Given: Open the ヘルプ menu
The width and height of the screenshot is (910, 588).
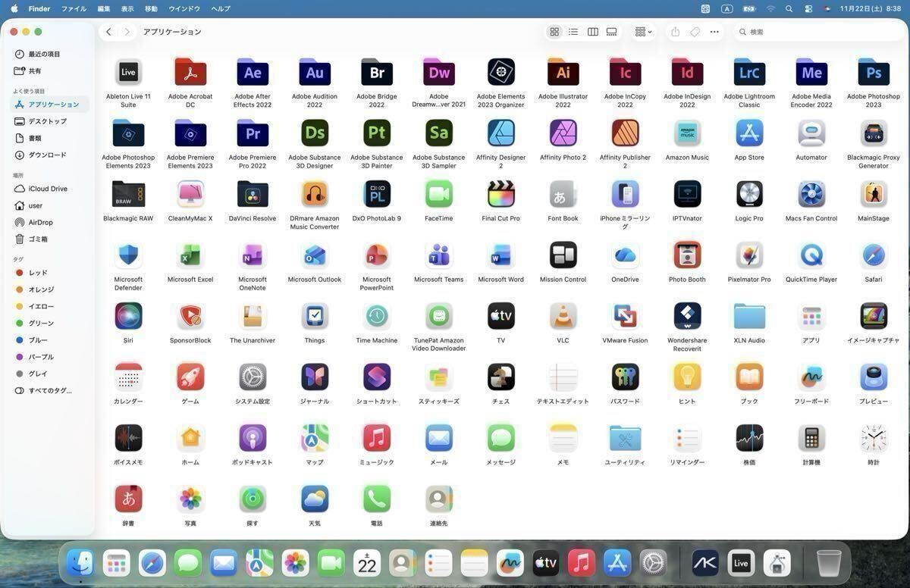Looking at the screenshot, I should [x=221, y=8].
